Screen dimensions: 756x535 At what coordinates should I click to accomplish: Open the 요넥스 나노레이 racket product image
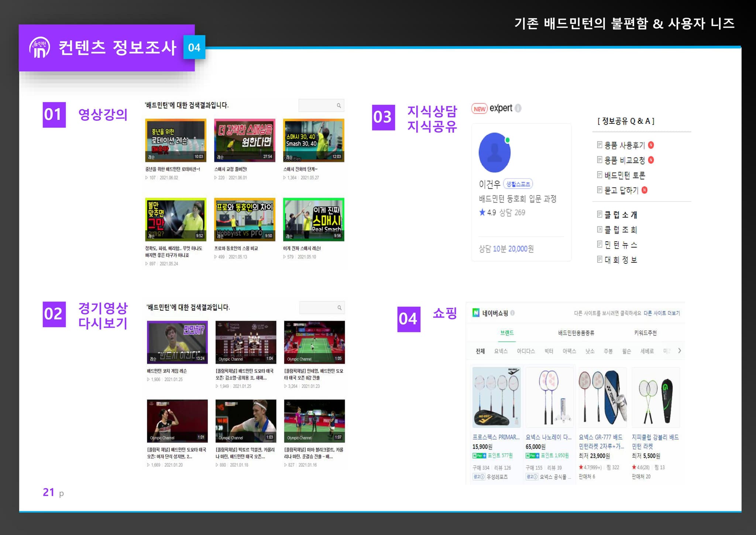click(550, 397)
